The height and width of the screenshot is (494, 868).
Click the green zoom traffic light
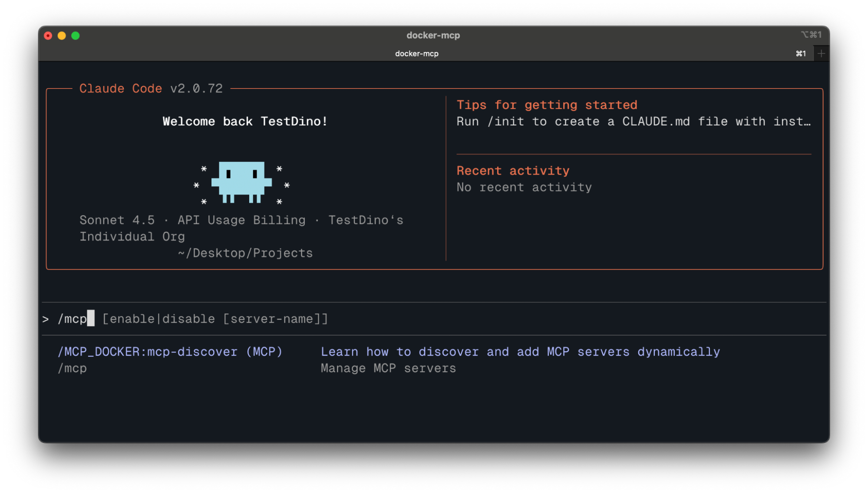coord(75,36)
